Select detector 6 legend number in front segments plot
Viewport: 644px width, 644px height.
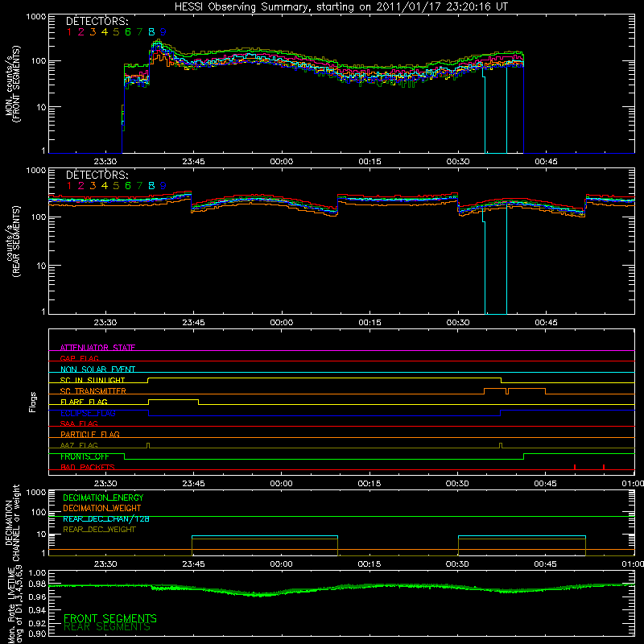[128, 32]
